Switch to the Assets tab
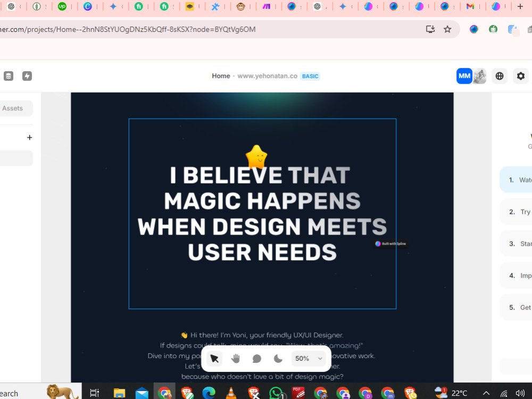The image size is (532, 399). (13, 108)
